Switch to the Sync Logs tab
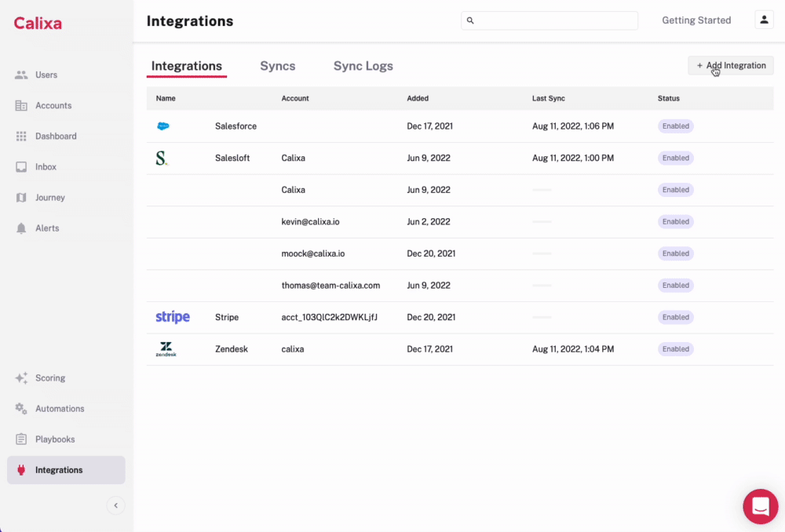This screenshot has width=785, height=532. pyautogui.click(x=363, y=66)
